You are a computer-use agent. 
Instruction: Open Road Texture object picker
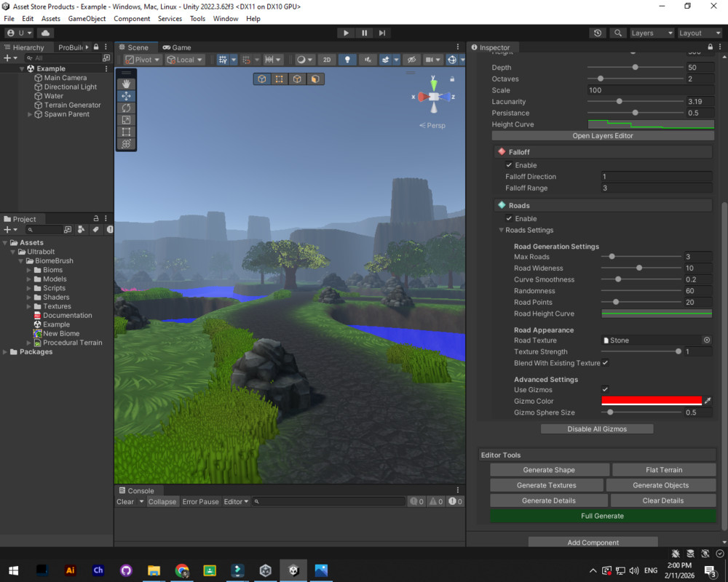(707, 340)
